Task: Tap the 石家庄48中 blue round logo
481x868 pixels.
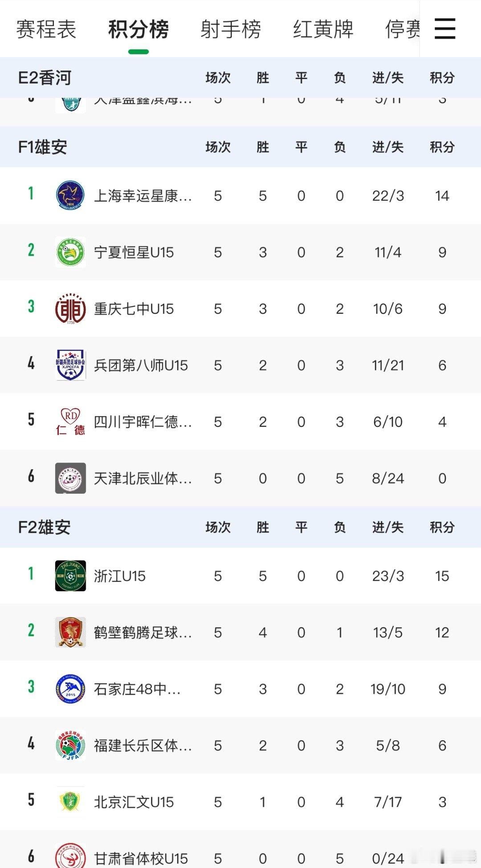Action: (70, 689)
